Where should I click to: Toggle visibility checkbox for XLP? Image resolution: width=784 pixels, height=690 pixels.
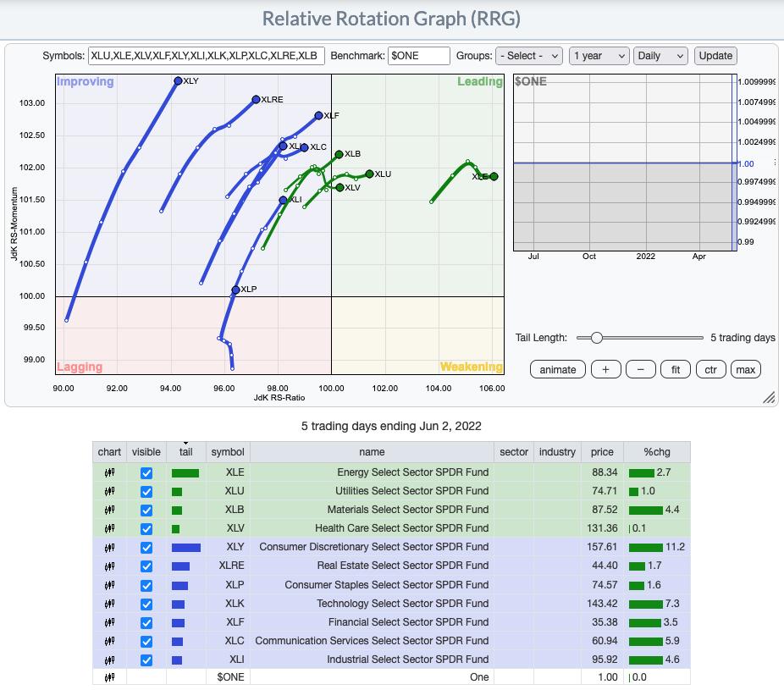146,586
